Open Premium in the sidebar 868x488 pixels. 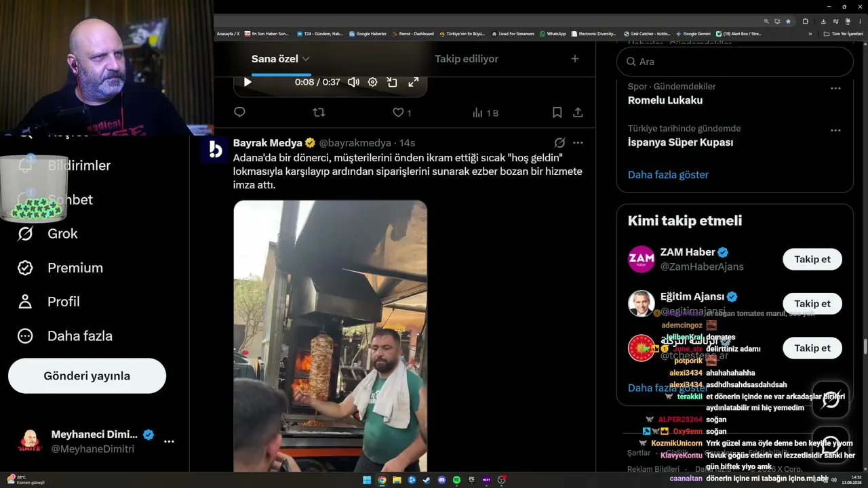pyautogui.click(x=60, y=268)
